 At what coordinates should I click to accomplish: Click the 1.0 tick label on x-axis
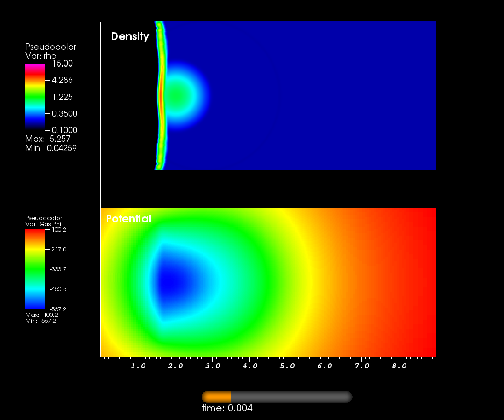(x=138, y=366)
